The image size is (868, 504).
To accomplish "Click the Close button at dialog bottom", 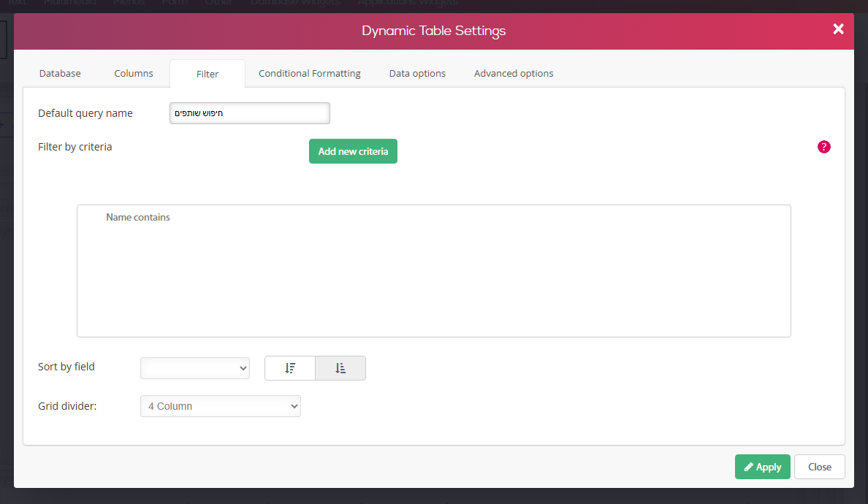I will (x=819, y=467).
